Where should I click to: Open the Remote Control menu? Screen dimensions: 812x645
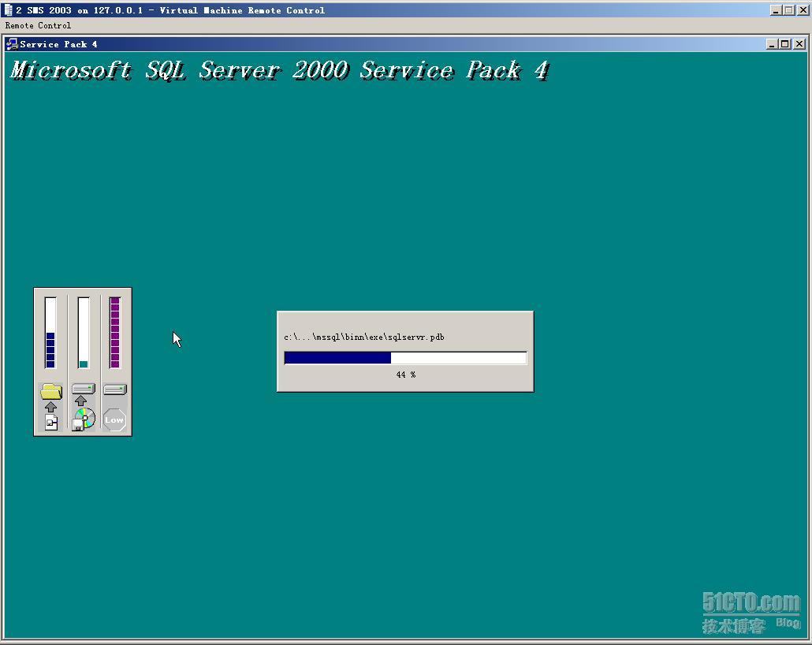[38, 25]
